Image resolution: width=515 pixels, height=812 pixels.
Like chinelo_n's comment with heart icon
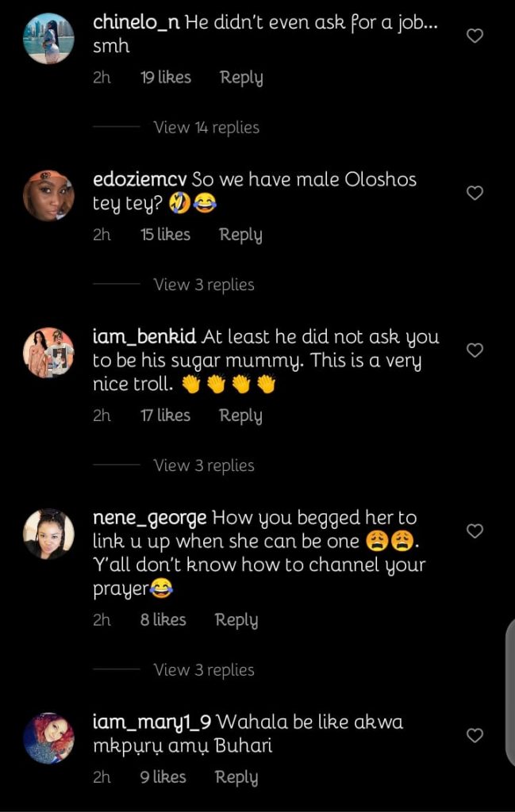475,36
